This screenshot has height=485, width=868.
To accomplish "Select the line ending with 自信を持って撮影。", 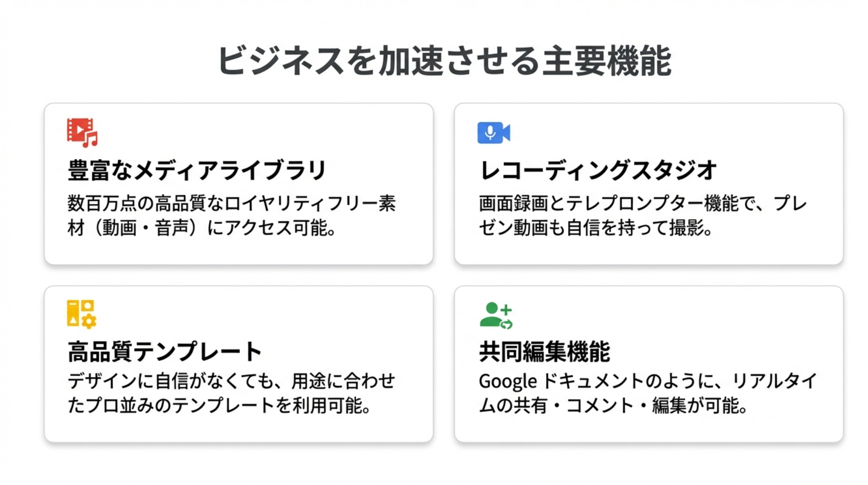I will click(x=596, y=228).
